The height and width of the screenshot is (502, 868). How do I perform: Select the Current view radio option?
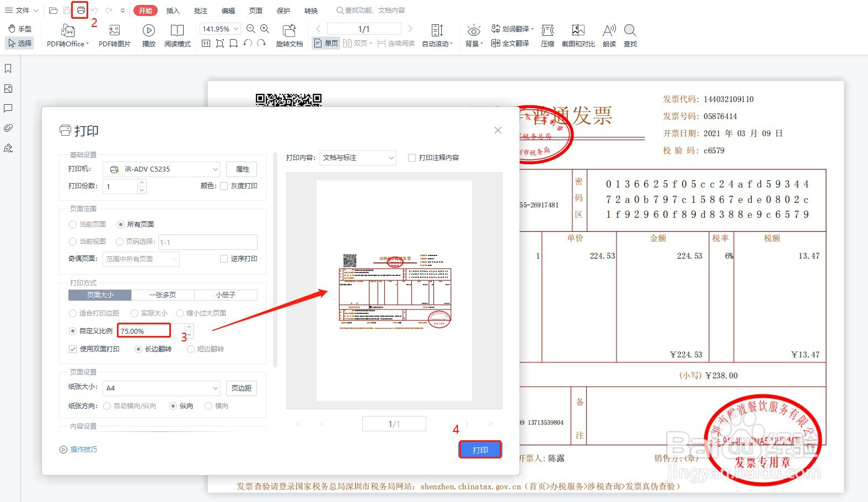73,242
